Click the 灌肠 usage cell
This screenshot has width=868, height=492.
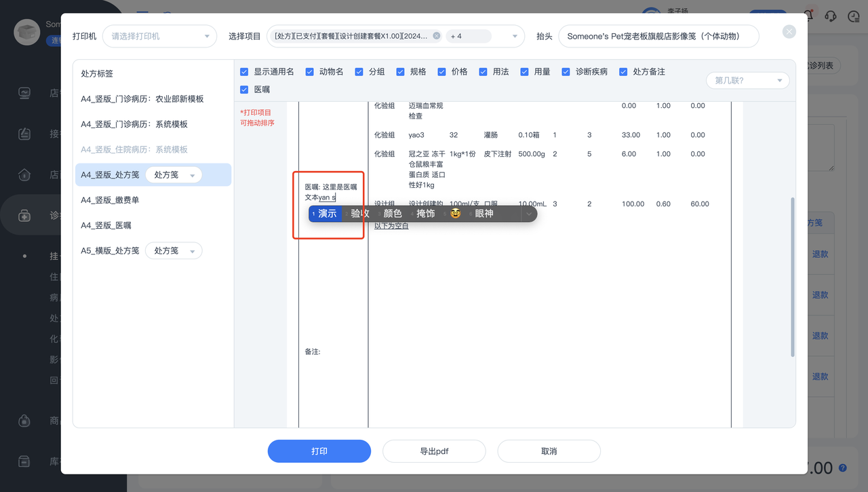click(491, 135)
